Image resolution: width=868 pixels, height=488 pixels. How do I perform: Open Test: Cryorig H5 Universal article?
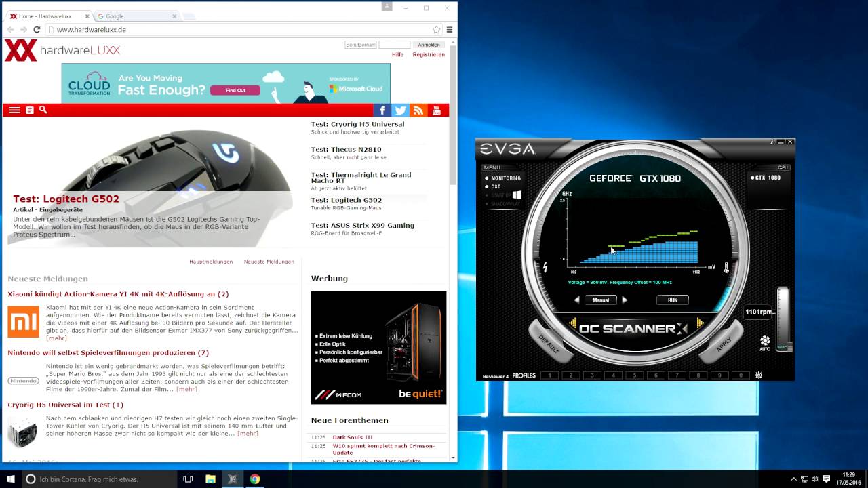pos(357,124)
